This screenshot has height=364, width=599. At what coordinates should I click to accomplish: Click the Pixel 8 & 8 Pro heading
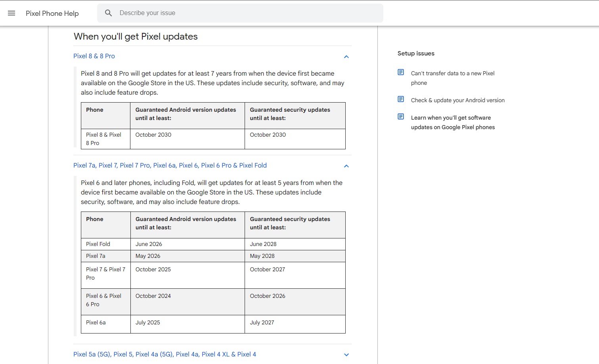[94, 56]
